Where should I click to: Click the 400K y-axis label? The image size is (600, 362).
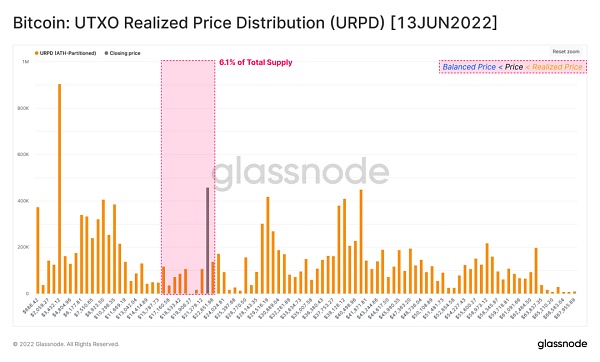(x=23, y=201)
